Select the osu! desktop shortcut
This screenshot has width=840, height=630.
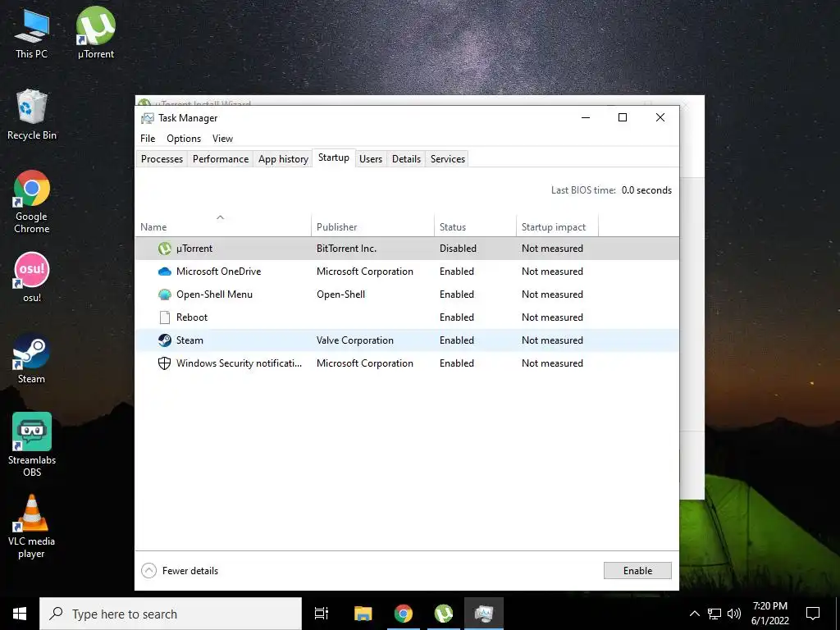coord(32,277)
